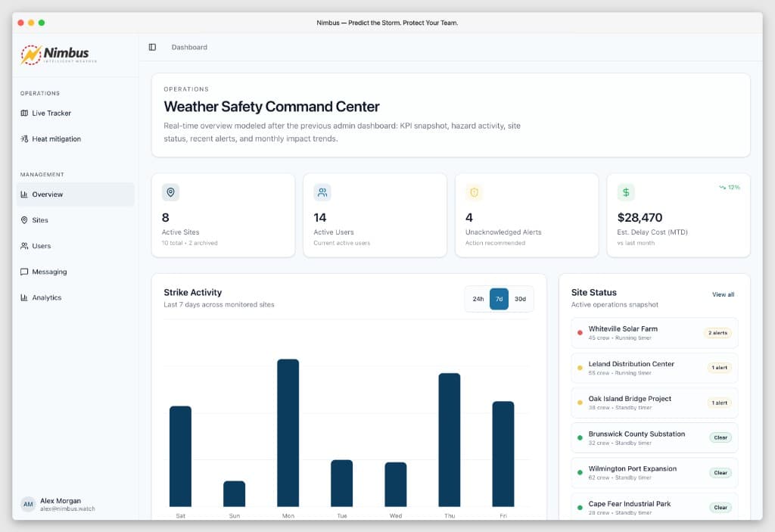Click View all in Site Status

tap(723, 294)
